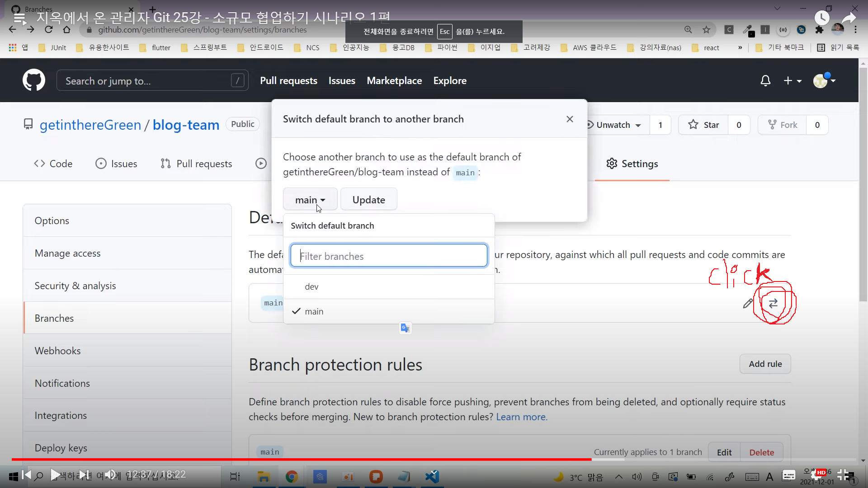Open Visual Studio Code from taskbar

[432, 476]
